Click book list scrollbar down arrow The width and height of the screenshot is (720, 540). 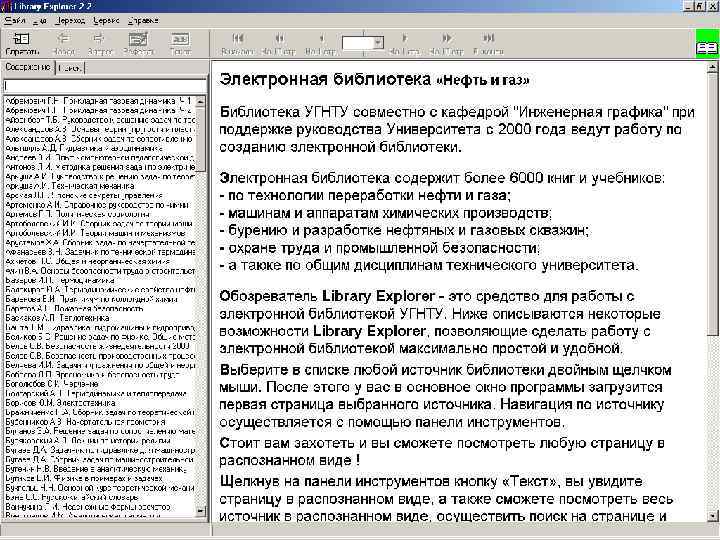[201, 510]
